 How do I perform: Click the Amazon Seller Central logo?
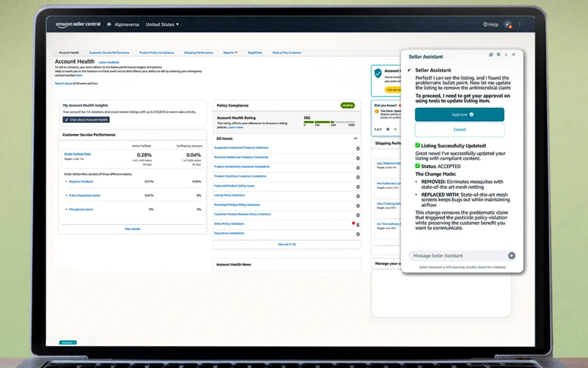[76, 24]
